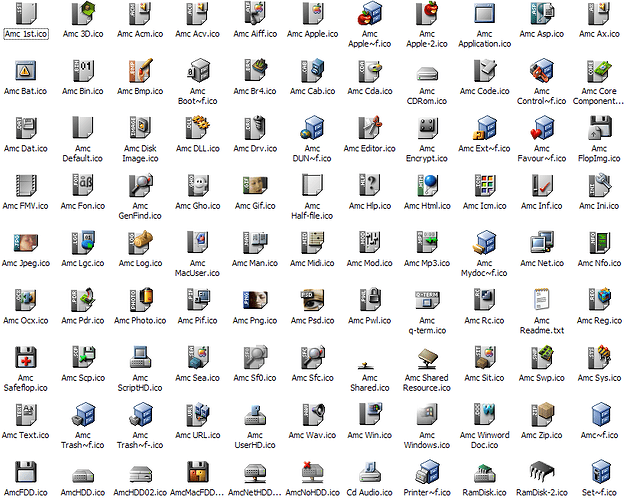Screen dimensions: 627x500
Task: Click the Amc GenFind.ico magnifier icon
Action: coord(140,186)
